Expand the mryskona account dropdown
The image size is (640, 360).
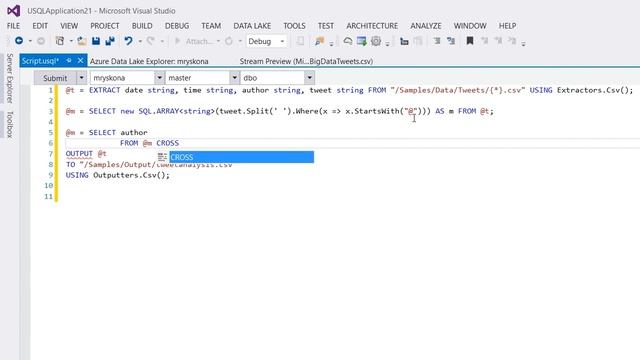(x=159, y=78)
